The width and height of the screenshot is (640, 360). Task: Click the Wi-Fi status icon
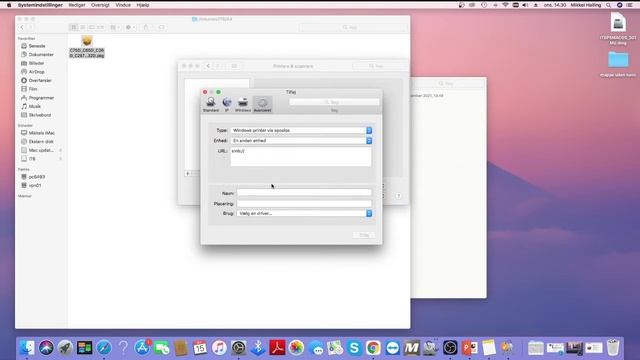click(505, 5)
